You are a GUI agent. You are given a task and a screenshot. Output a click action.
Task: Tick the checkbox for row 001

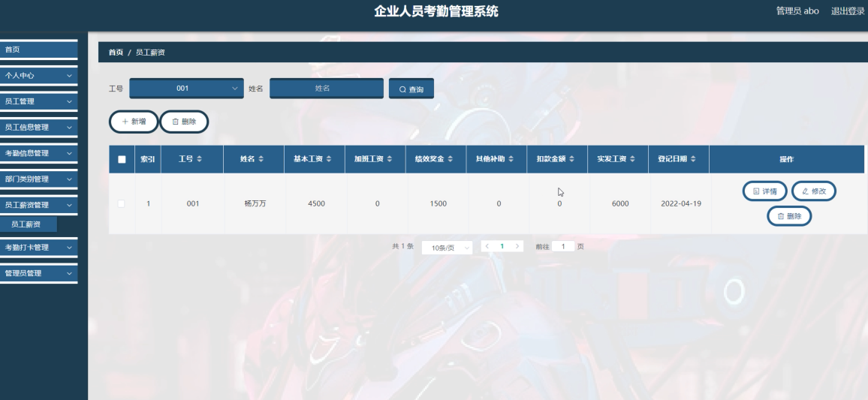(121, 203)
